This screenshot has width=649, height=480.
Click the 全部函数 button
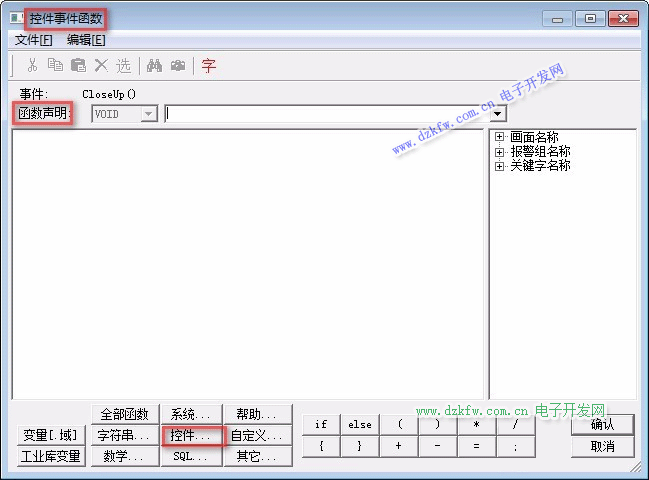tap(124, 414)
